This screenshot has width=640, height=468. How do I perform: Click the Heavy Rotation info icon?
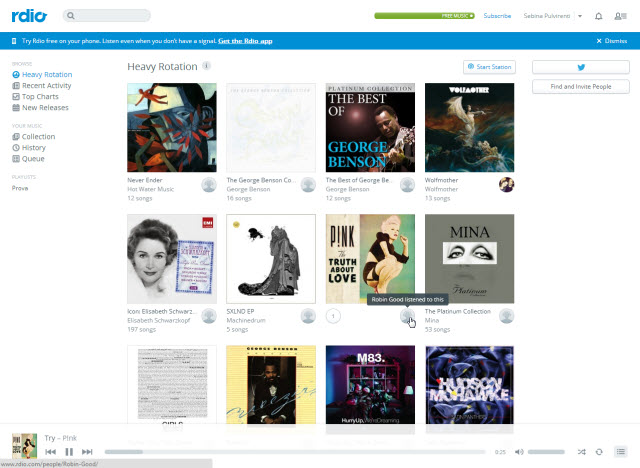206,66
